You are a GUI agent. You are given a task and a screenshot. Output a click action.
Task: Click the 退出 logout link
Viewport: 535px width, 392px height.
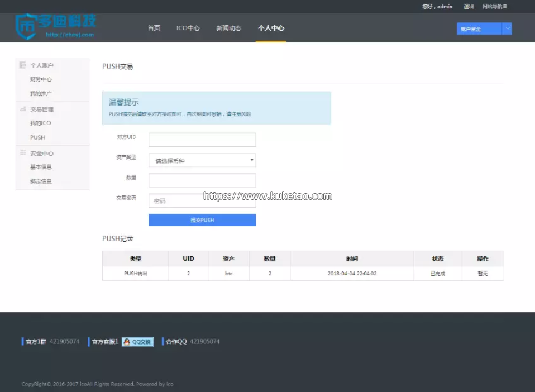[x=469, y=7]
